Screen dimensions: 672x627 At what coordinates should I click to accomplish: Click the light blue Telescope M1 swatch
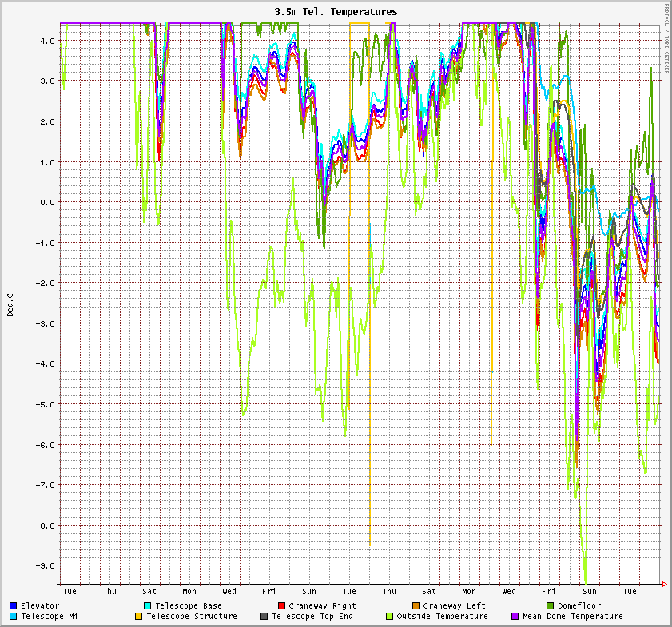[14, 616]
